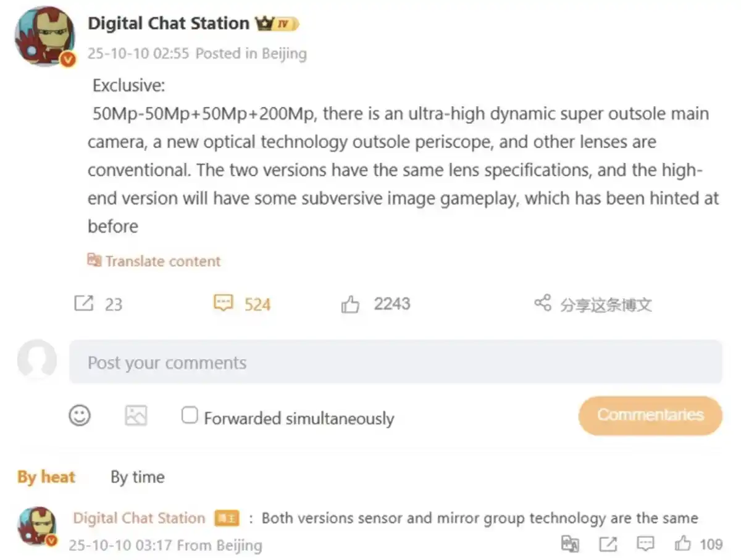Click the image attachment icon
This screenshot has width=741, height=560.
136,416
